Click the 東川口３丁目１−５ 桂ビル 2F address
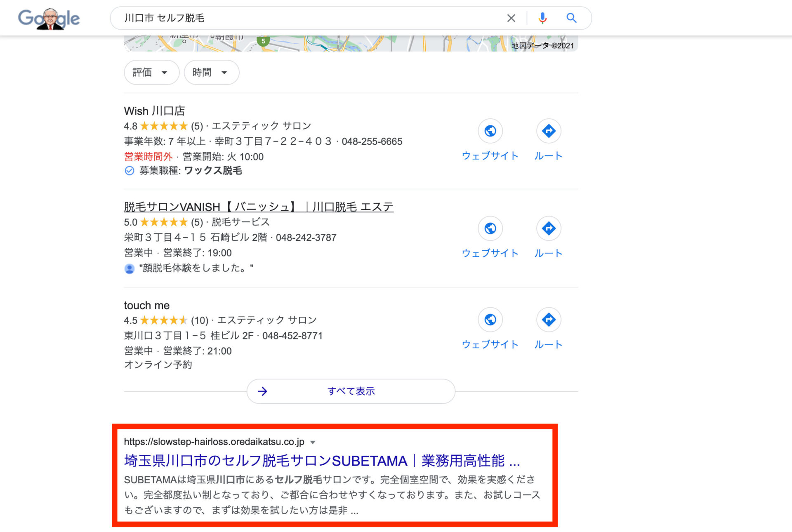 coord(189,336)
